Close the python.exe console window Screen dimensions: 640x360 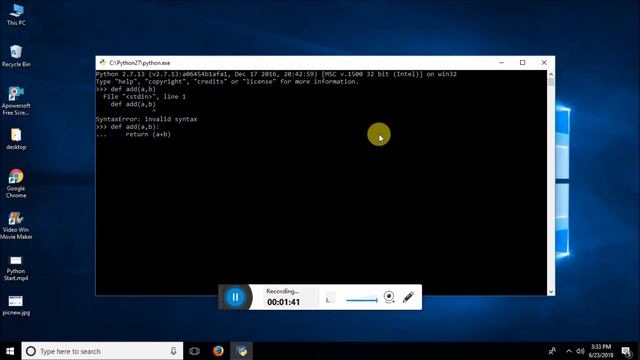coord(544,62)
